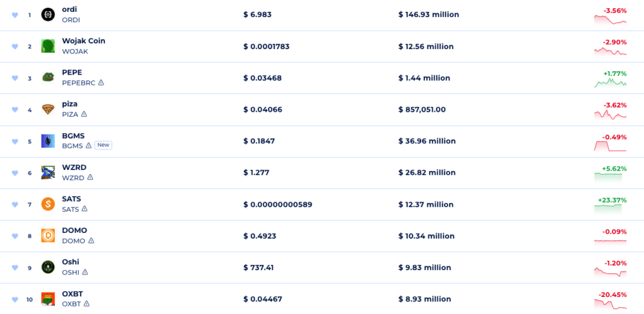Image resolution: width=644 pixels, height=314 pixels.
Task: Click the Wojak Coin green logo
Action: pos(48,46)
